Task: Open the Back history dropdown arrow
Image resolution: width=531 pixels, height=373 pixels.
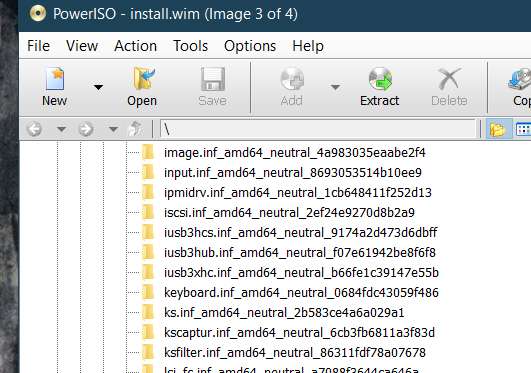Action: pyautogui.click(x=61, y=129)
